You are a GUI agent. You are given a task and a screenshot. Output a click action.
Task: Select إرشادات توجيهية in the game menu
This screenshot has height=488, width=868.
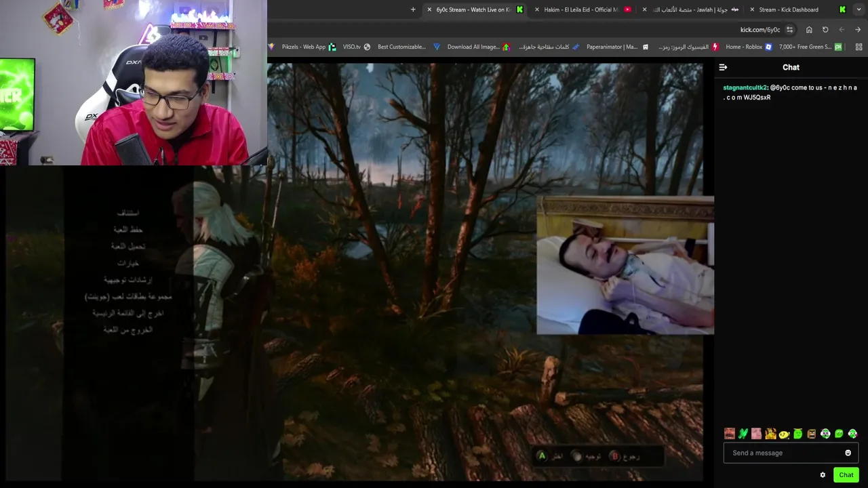[x=128, y=279]
